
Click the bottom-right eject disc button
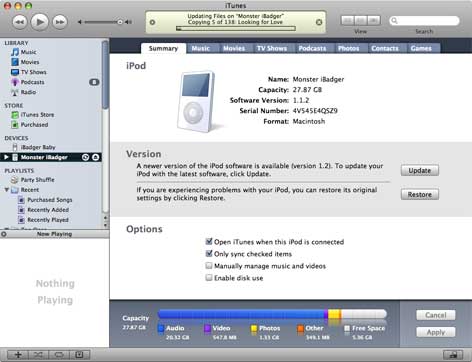[x=453, y=355]
